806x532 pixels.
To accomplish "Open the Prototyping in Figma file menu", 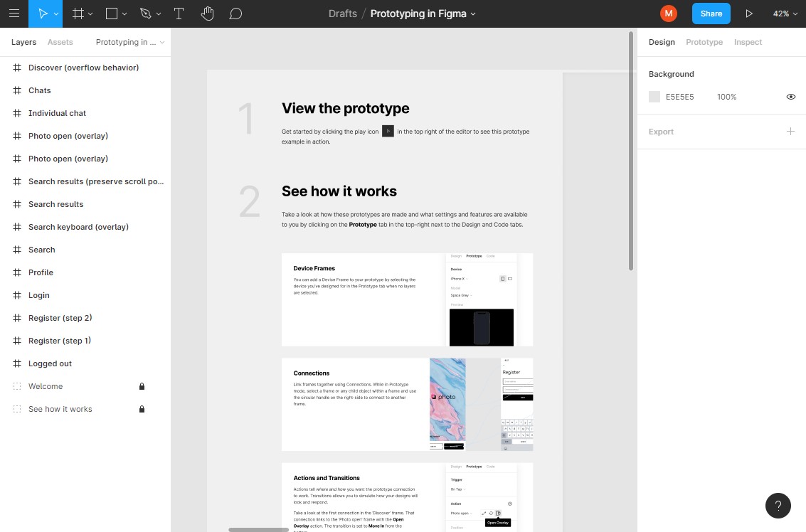I will click(423, 14).
